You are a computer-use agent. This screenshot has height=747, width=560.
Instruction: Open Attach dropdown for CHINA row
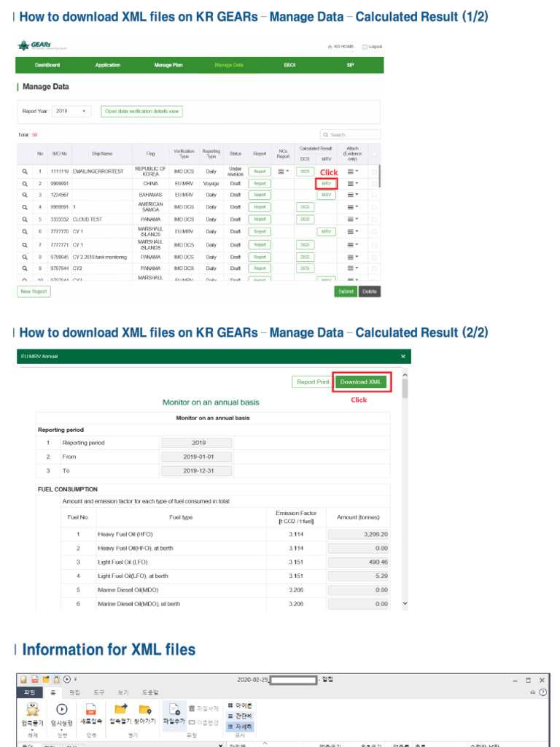pos(352,183)
